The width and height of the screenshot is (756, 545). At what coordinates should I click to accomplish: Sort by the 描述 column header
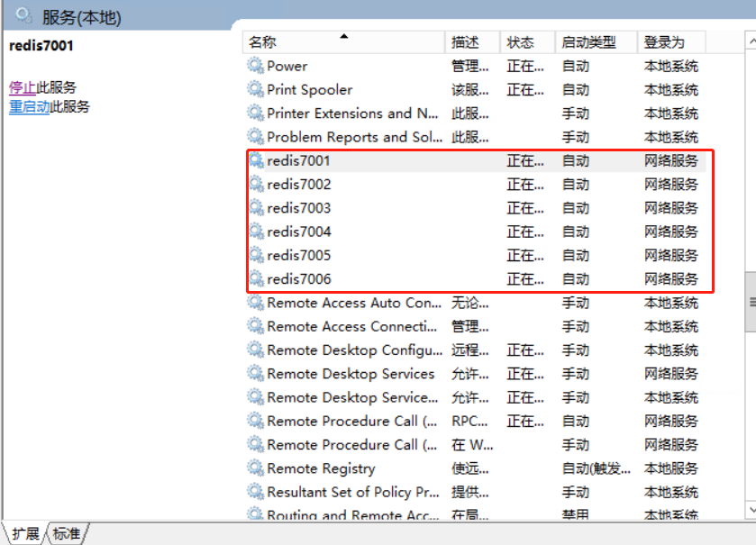point(472,42)
